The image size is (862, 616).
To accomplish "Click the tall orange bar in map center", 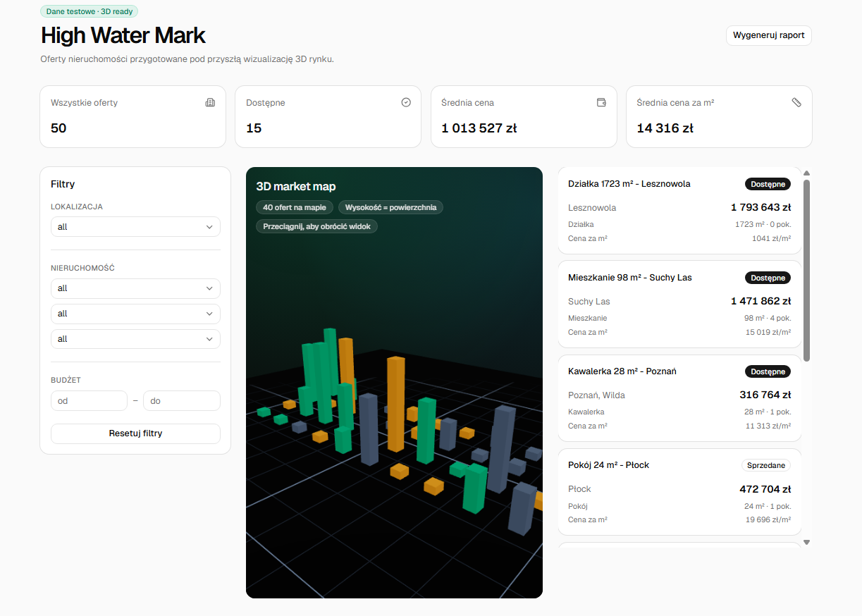I will tap(395, 404).
